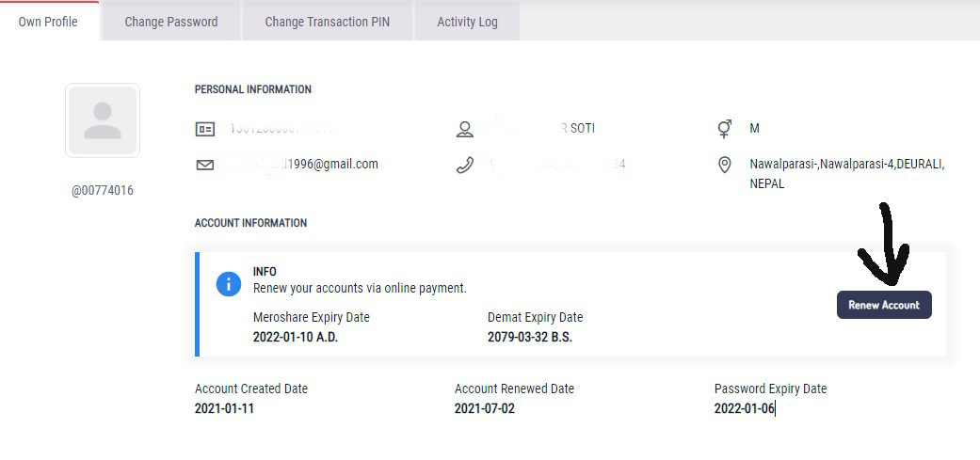Viewport: 980px width, 460px height.
Task: View the Activity Log tab
Action: point(467,22)
